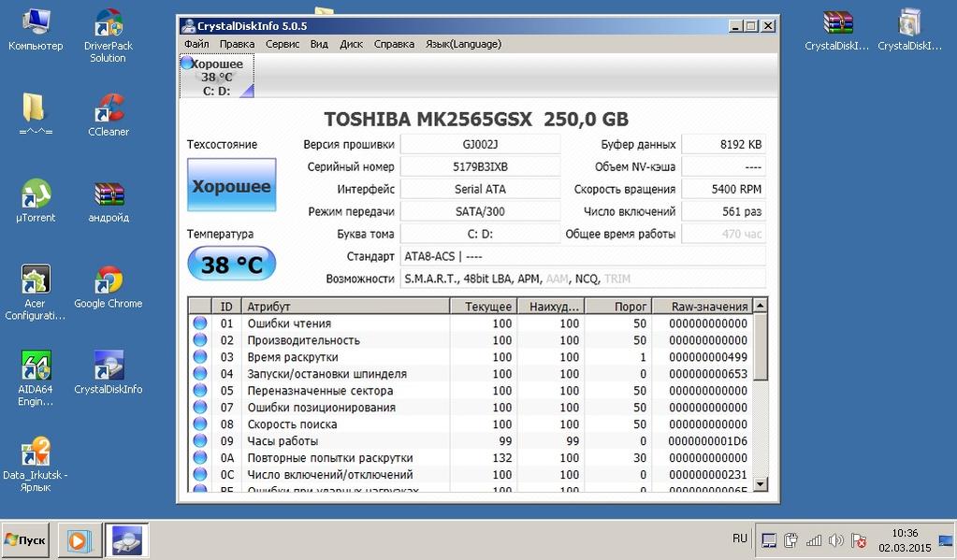The width and height of the screenshot is (957, 560).
Task: Click scroll up arrow in attribute list
Action: pos(760,306)
